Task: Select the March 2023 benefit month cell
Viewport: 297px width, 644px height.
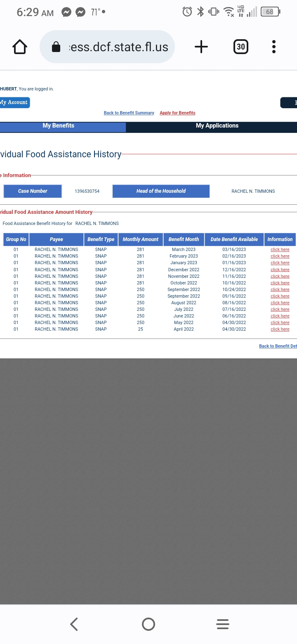Action: pyautogui.click(x=184, y=249)
